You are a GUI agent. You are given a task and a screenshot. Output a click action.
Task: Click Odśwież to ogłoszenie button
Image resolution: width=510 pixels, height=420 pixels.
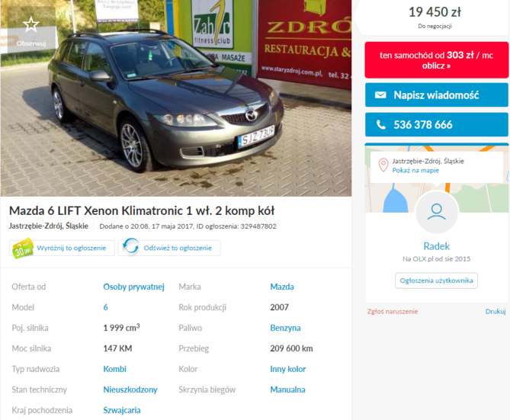pyautogui.click(x=169, y=248)
